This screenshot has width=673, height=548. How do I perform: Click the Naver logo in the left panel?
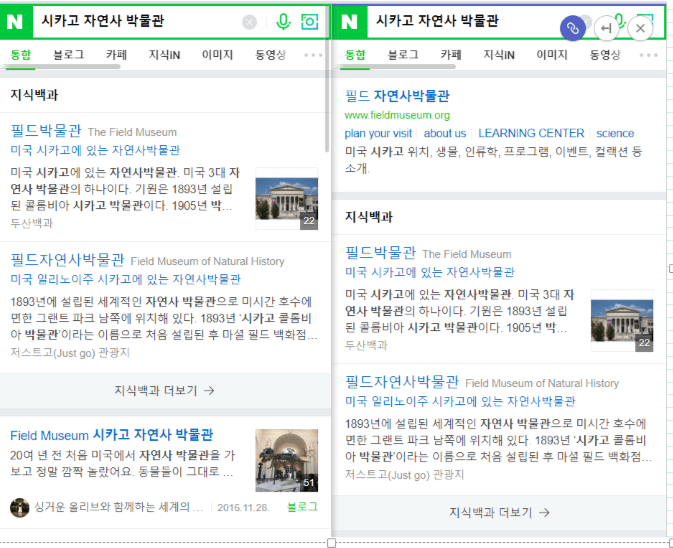pos(17,21)
